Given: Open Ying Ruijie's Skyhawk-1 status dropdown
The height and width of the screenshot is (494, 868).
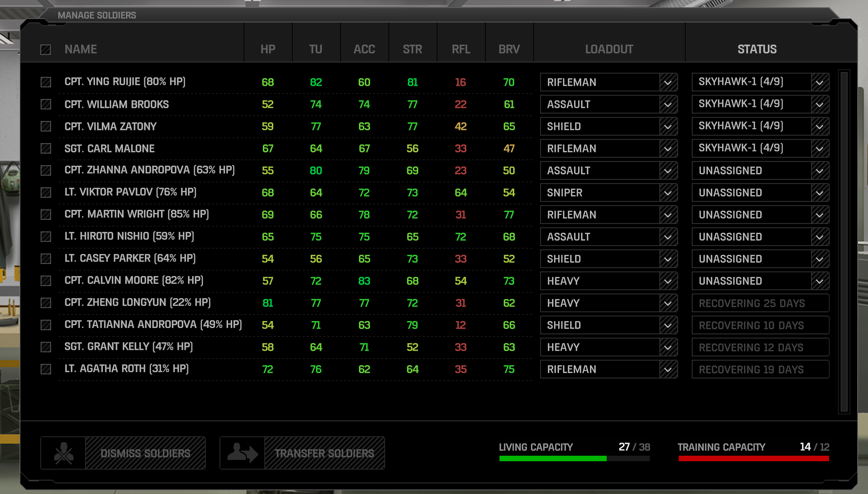Looking at the screenshot, I should point(760,82).
